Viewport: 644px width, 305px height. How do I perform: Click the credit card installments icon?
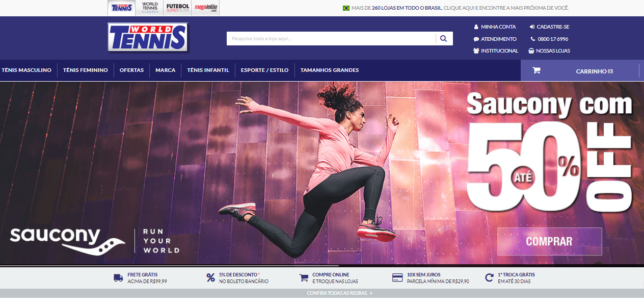[397, 278]
